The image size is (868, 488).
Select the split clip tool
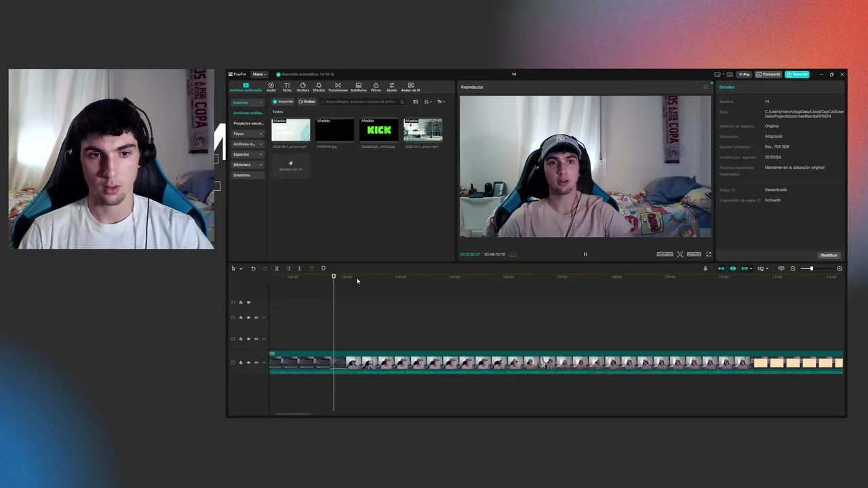[277, 268]
